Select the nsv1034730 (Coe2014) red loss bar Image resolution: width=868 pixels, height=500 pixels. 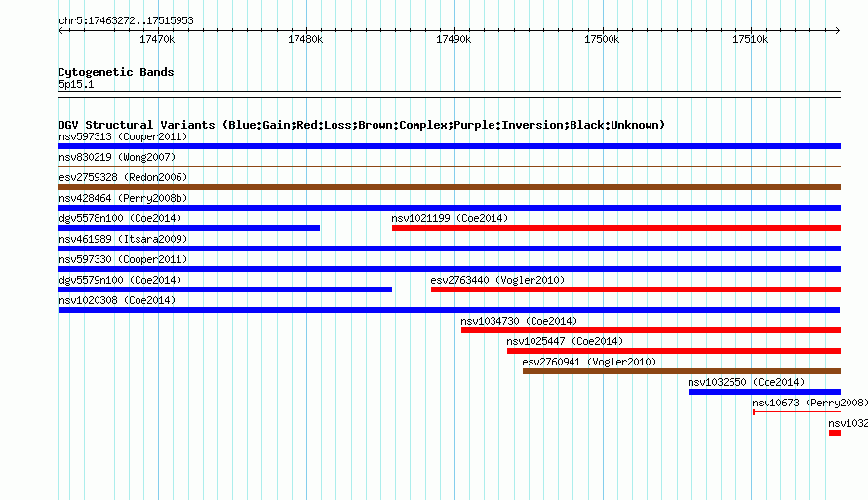click(651, 330)
